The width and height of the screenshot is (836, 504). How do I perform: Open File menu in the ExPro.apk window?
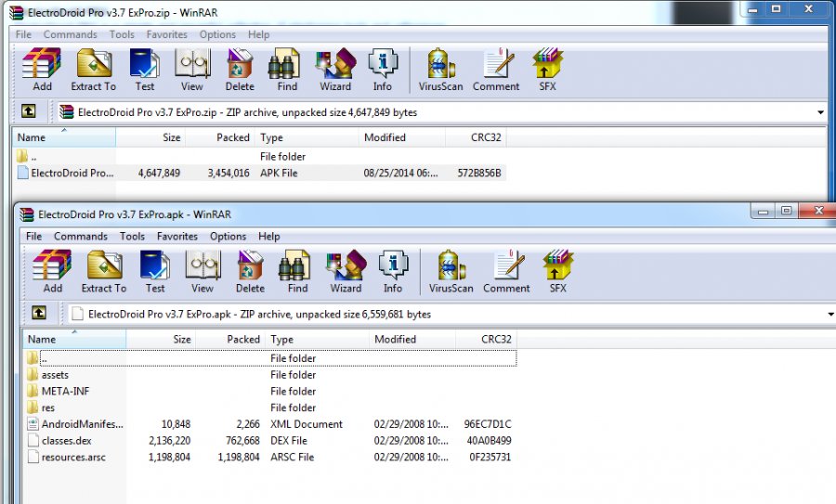click(33, 236)
